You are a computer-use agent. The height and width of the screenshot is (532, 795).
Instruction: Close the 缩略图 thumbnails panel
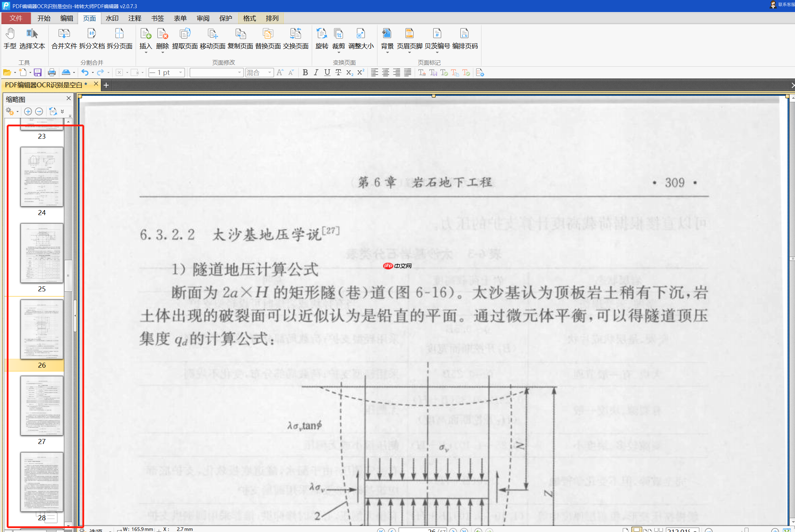tap(69, 98)
